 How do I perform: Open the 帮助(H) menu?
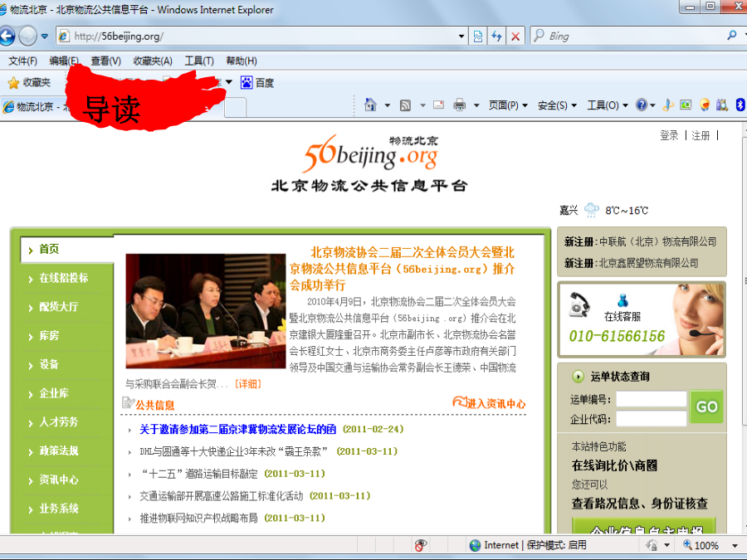242,61
